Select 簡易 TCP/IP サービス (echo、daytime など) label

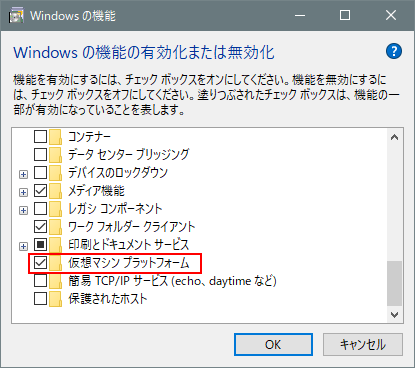coord(172,281)
